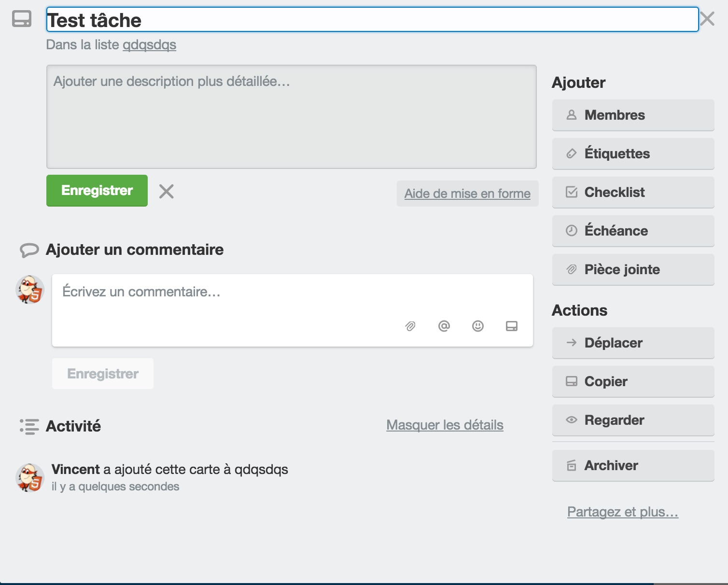
Task: Click the 'il y a quelques secondes' timestamp
Action: click(x=115, y=487)
